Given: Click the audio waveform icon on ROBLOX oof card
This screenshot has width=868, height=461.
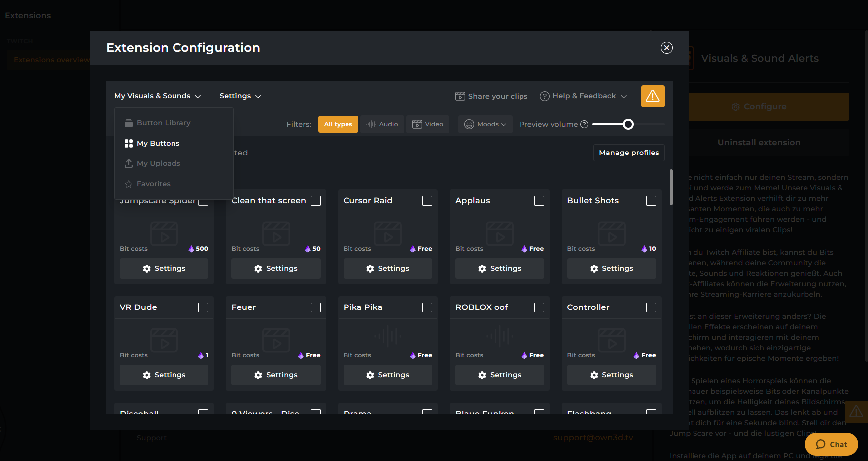Looking at the screenshot, I should [500, 336].
